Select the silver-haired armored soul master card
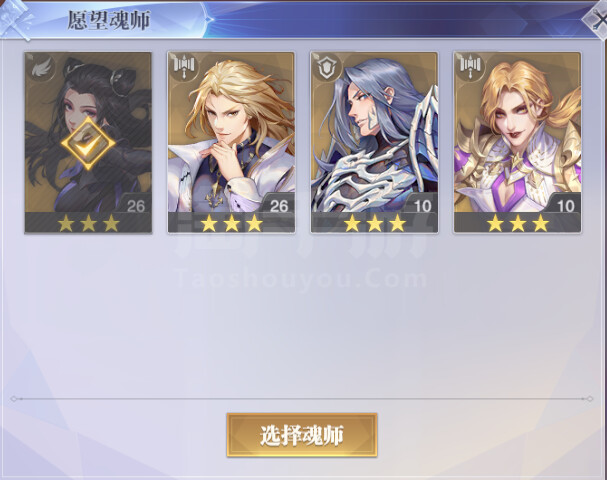This screenshot has height=480, width=607. [374, 143]
